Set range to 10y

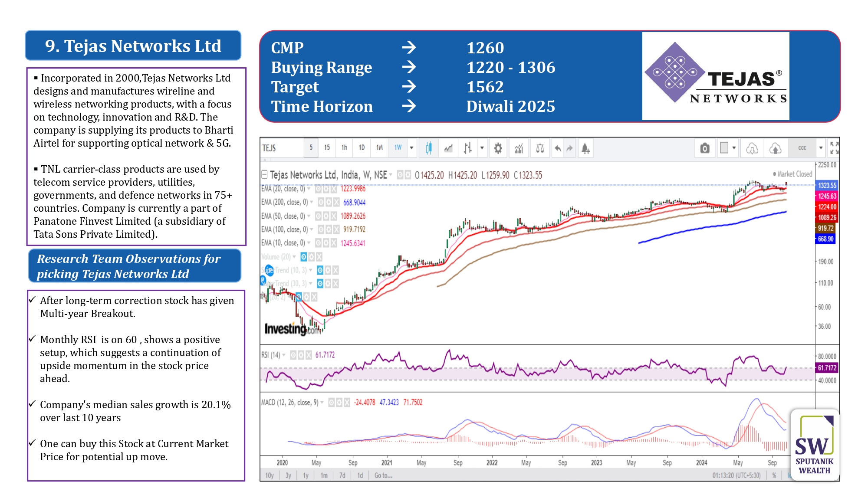tap(270, 476)
